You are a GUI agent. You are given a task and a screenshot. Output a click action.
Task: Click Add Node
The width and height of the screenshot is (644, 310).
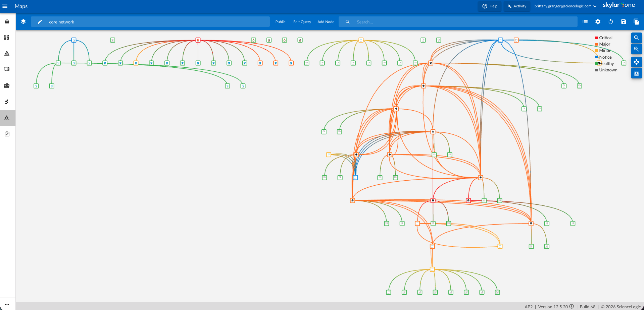[x=326, y=22]
